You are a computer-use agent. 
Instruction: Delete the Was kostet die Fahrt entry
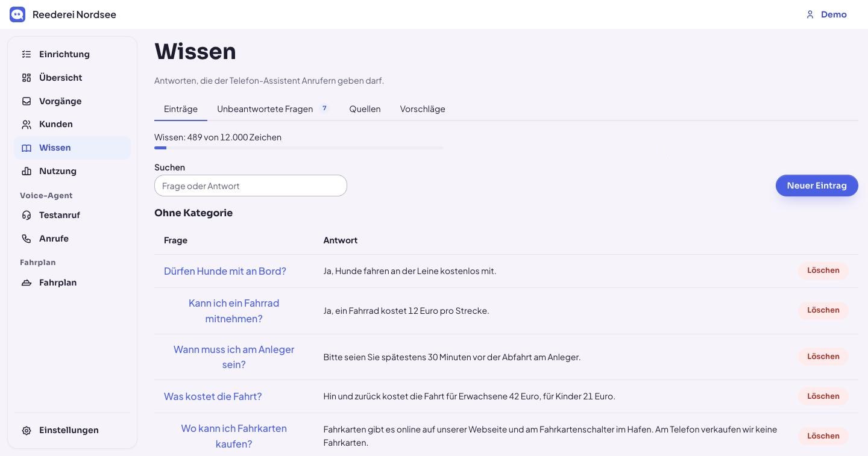pyautogui.click(x=823, y=396)
